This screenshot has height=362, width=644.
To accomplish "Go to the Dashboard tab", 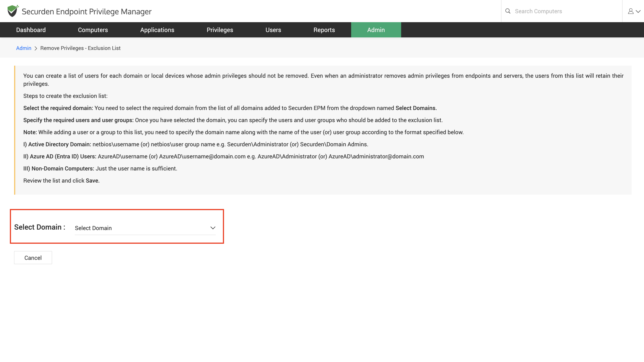I will coord(31,30).
